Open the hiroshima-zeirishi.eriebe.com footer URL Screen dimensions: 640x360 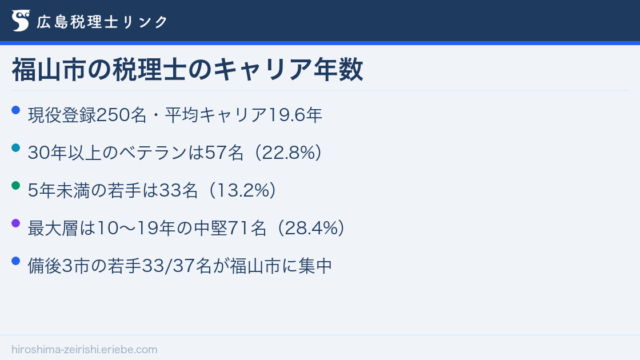coord(84,350)
